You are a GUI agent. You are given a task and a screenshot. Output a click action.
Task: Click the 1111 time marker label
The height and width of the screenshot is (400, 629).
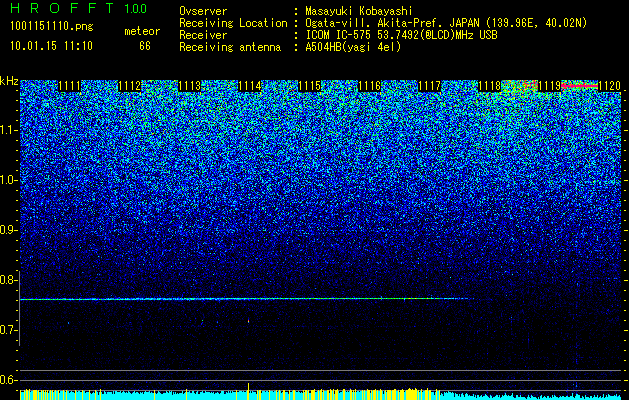[x=69, y=86]
